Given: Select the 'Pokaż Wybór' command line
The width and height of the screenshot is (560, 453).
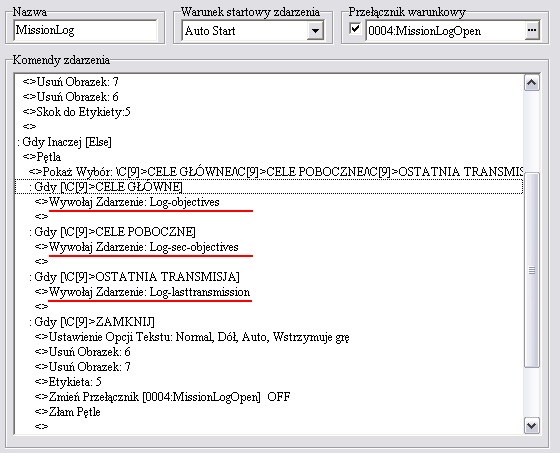Looking at the screenshot, I should tap(276, 172).
